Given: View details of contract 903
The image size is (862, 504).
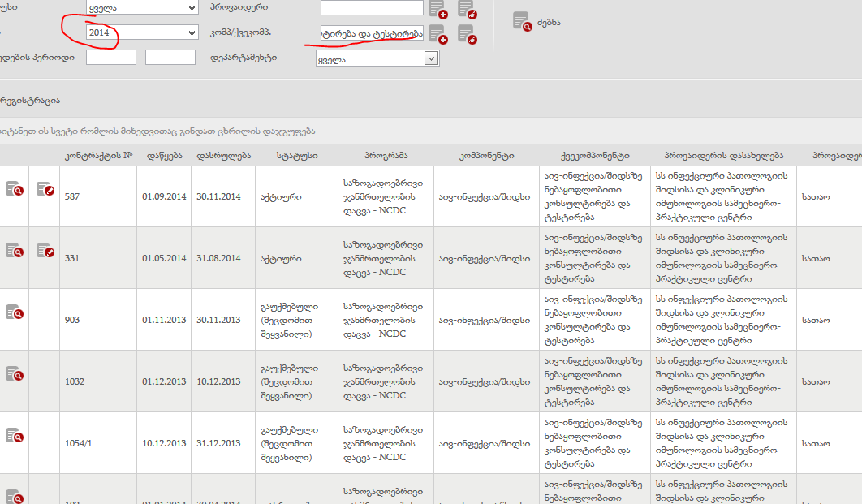Looking at the screenshot, I should click(x=15, y=312).
